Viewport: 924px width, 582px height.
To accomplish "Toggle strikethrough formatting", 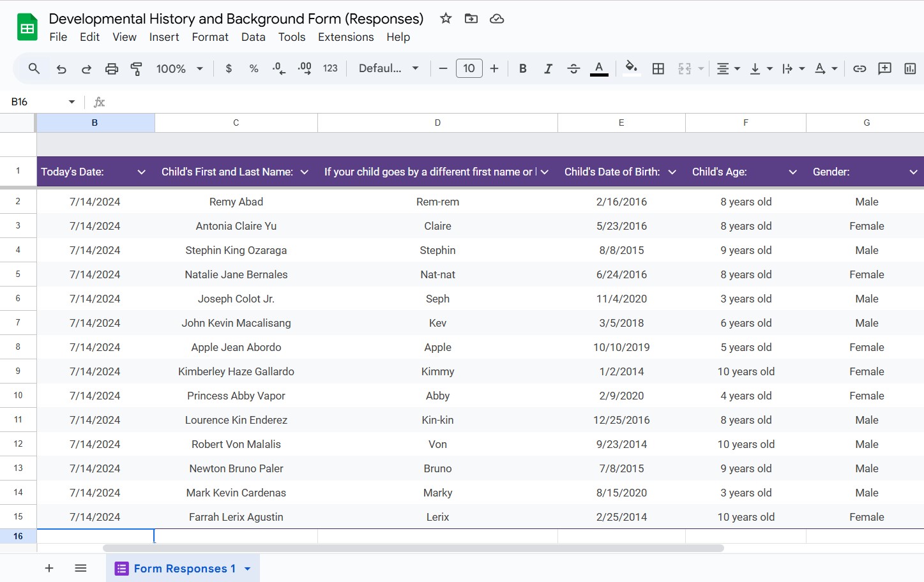I will 573,69.
